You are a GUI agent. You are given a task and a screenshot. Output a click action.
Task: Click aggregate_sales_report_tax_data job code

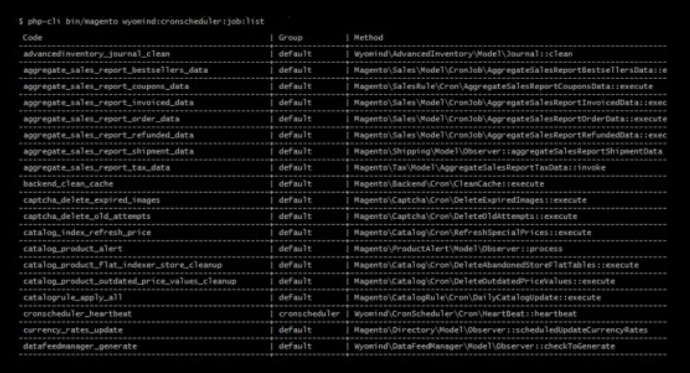tap(96, 167)
